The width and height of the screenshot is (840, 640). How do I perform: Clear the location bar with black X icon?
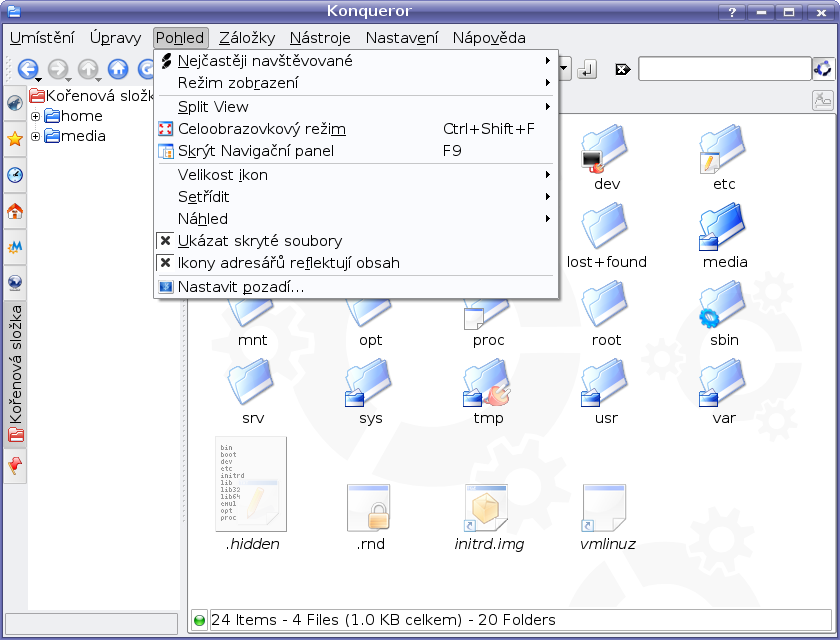(x=623, y=70)
